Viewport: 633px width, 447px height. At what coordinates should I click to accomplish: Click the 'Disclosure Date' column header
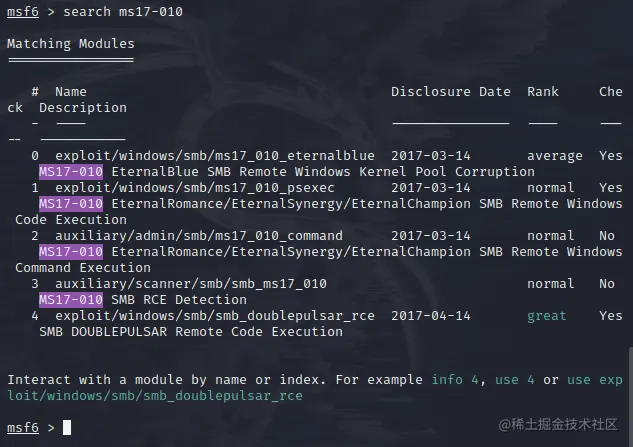click(x=451, y=92)
